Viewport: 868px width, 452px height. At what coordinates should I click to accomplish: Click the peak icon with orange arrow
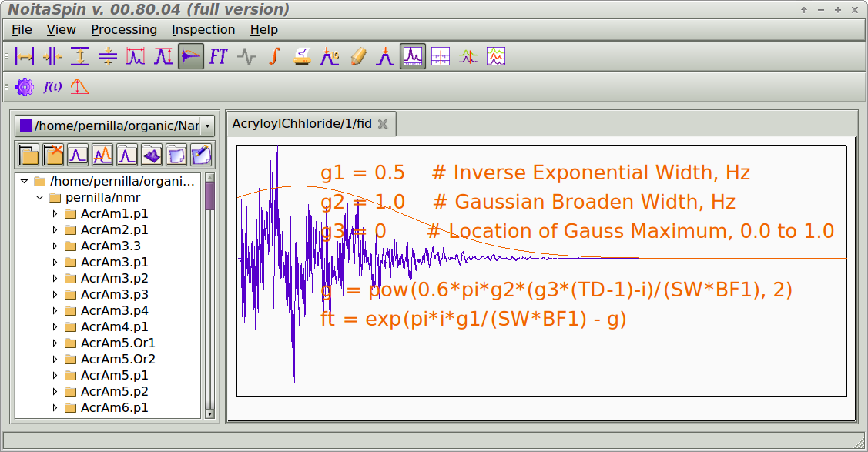tap(385, 56)
